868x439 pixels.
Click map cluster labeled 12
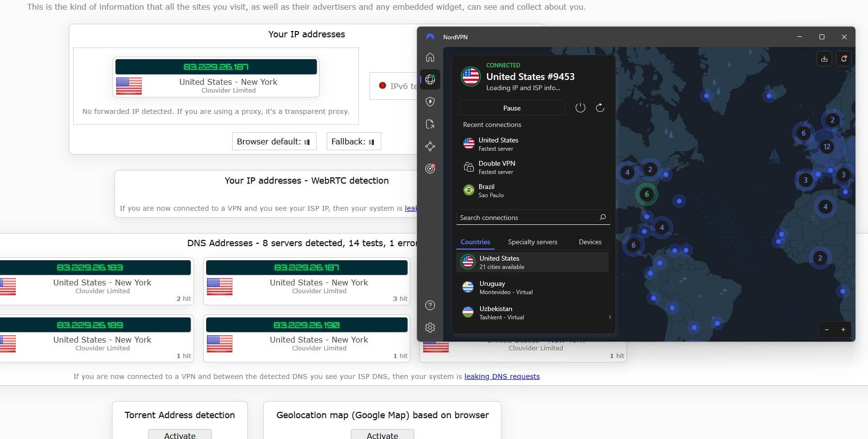point(827,146)
